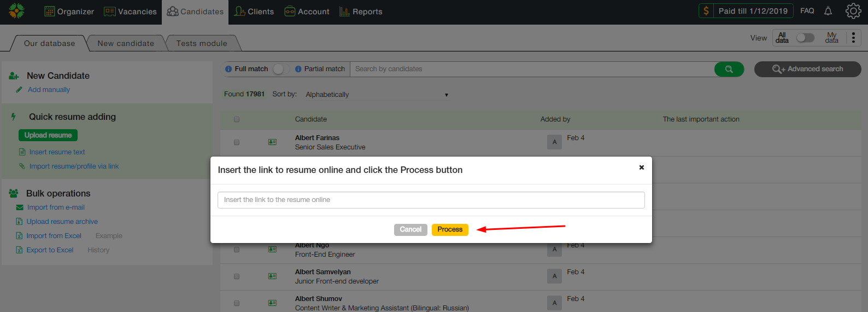Click Albert Farinas profile card icon
The width and height of the screenshot is (868, 312).
coord(272,142)
